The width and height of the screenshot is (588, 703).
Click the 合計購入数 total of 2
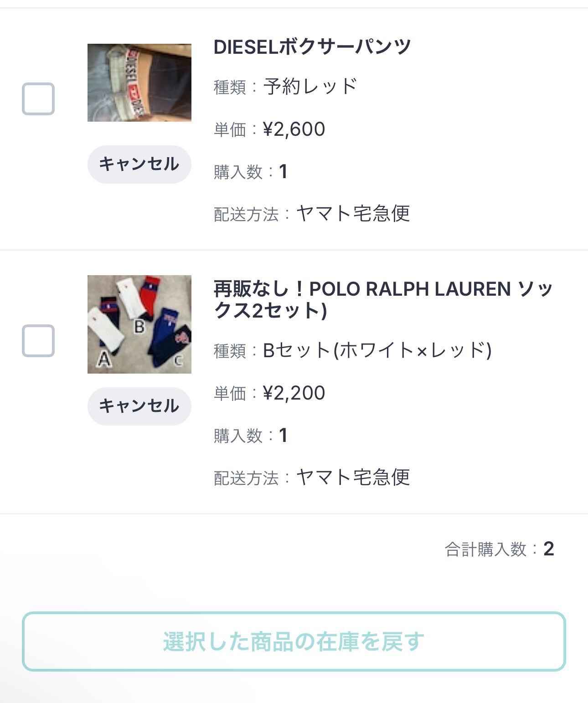pos(548,549)
